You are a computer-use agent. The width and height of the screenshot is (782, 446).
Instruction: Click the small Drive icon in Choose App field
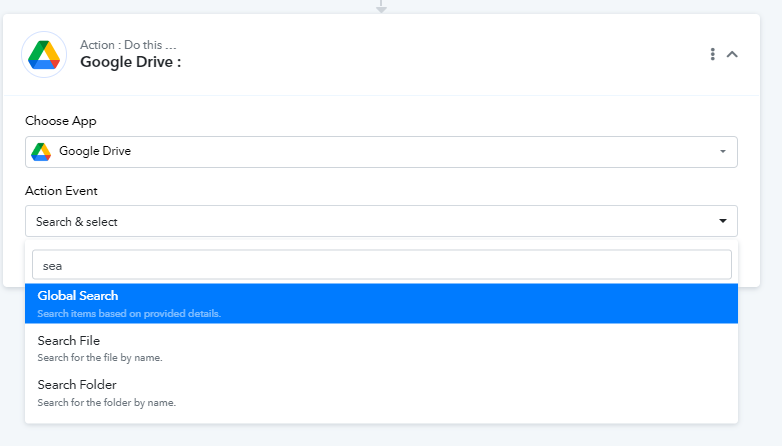(41, 152)
